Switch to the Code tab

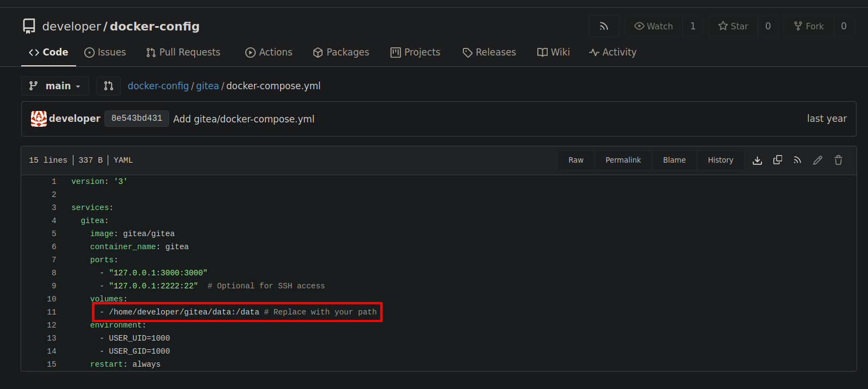point(48,52)
